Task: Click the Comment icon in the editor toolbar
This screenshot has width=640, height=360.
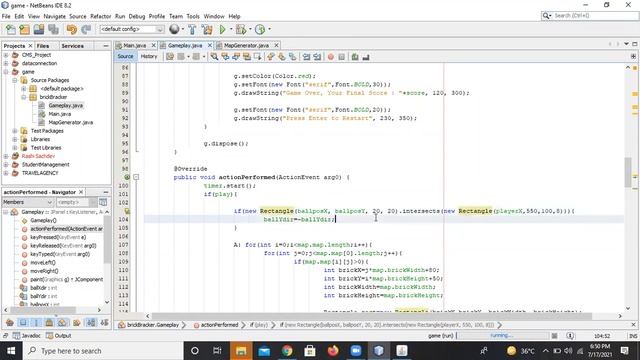Action: 355,57
